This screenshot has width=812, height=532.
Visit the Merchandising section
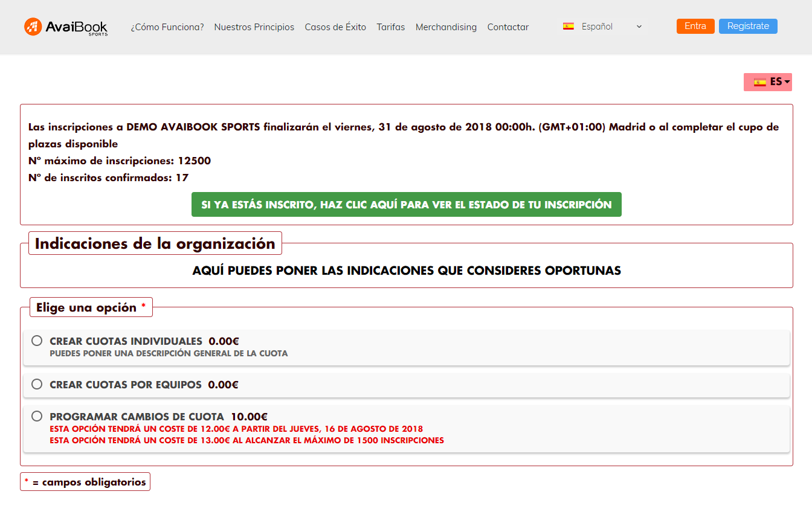[x=446, y=27]
